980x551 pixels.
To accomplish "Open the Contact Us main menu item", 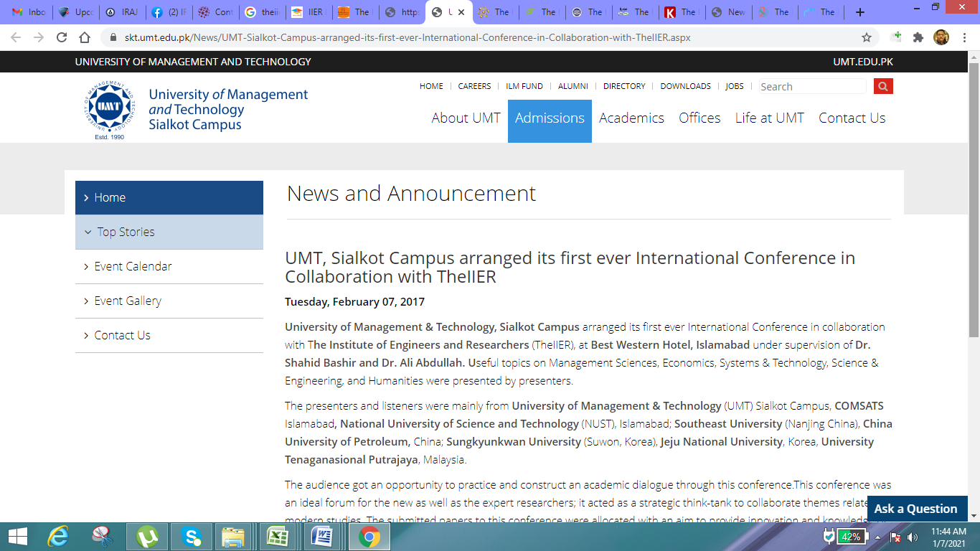I will coord(852,118).
